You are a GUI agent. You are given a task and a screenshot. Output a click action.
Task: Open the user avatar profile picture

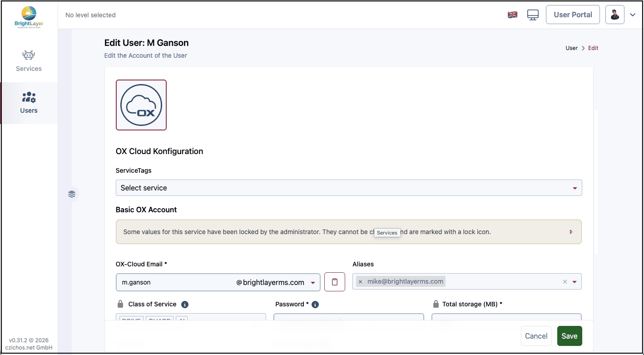point(615,15)
